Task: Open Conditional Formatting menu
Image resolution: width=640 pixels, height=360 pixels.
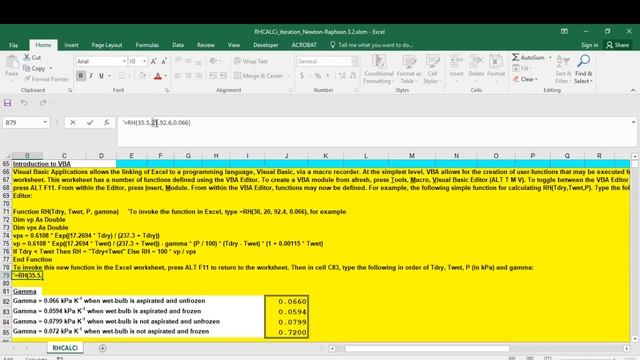Action: 378,69
